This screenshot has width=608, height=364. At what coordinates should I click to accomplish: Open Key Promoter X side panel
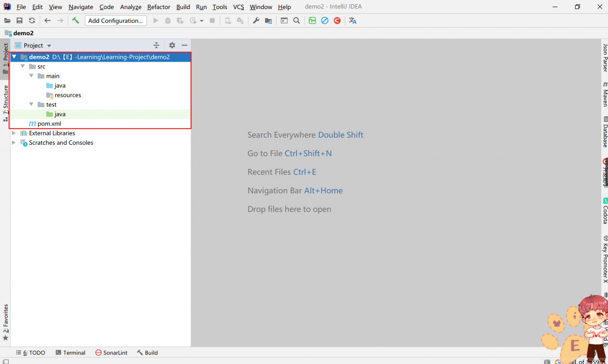click(x=605, y=259)
